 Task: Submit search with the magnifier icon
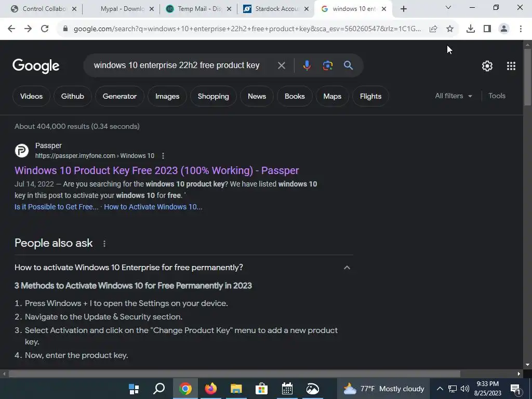[x=348, y=65]
